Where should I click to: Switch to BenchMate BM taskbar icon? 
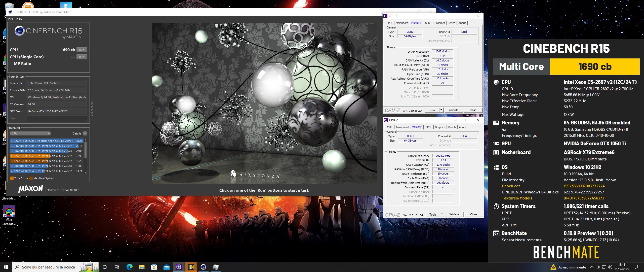[x=191, y=267]
